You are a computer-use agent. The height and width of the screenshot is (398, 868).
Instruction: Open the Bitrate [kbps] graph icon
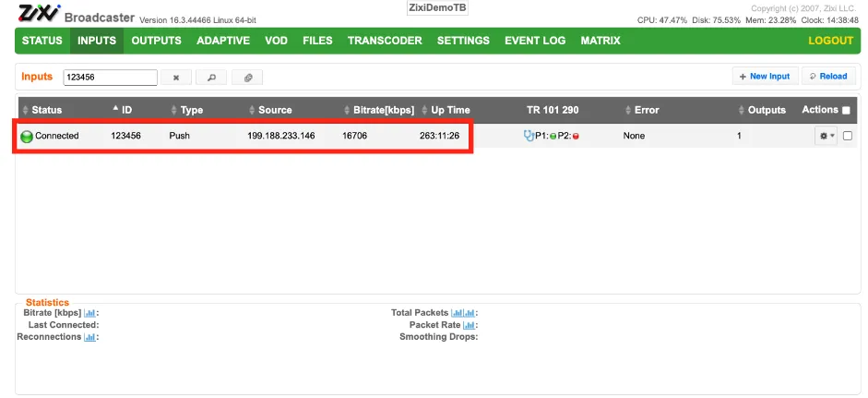pyautogui.click(x=89, y=314)
